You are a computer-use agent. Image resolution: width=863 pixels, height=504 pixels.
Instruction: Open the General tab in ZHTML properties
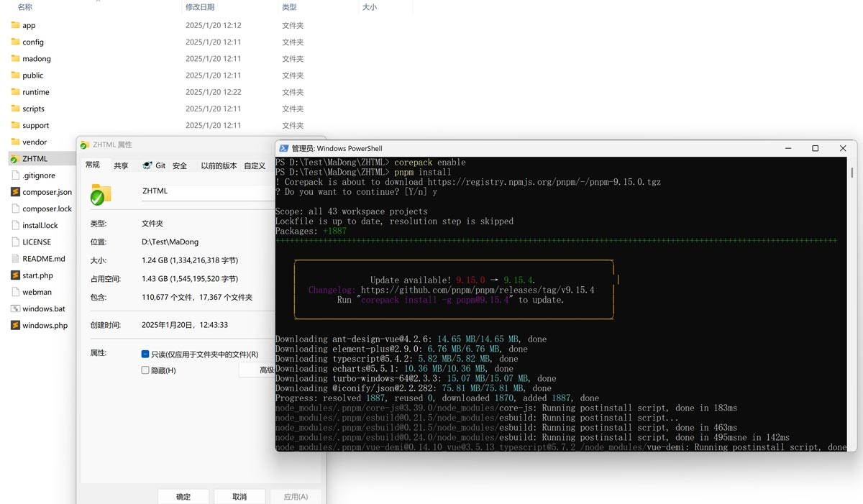[x=93, y=165]
